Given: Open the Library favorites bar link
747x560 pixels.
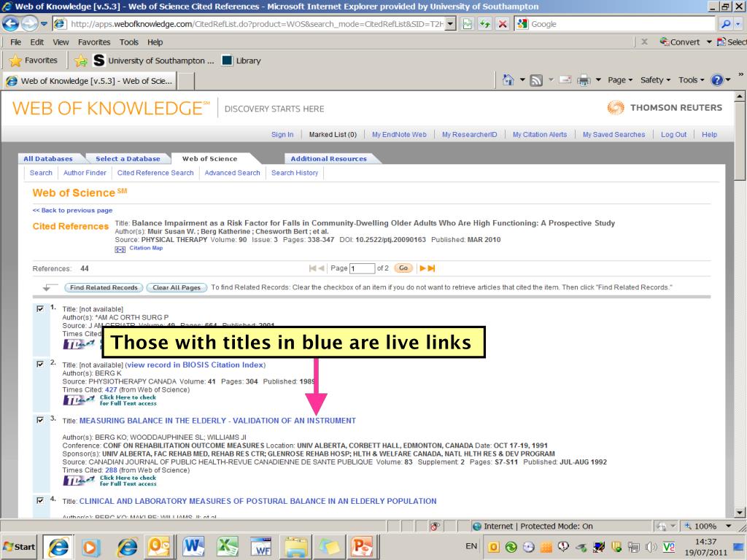Looking at the screenshot, I should [x=242, y=61].
